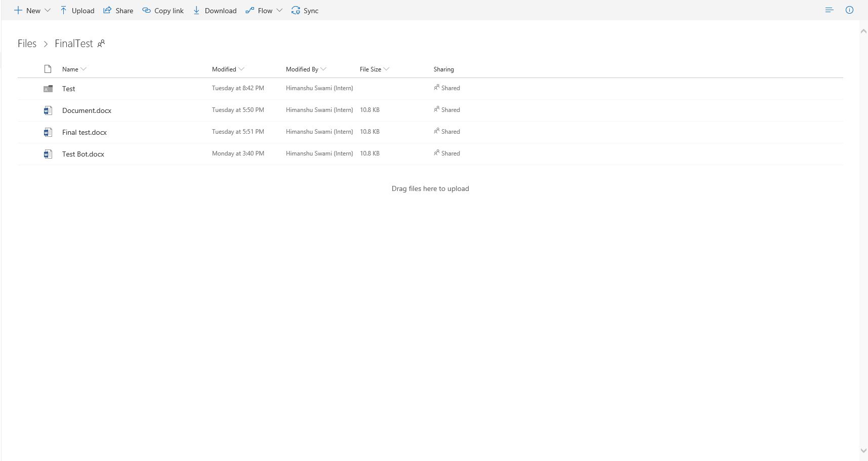The height and width of the screenshot is (461, 868).
Task: Click the Upload arrow icon
Action: 63,10
